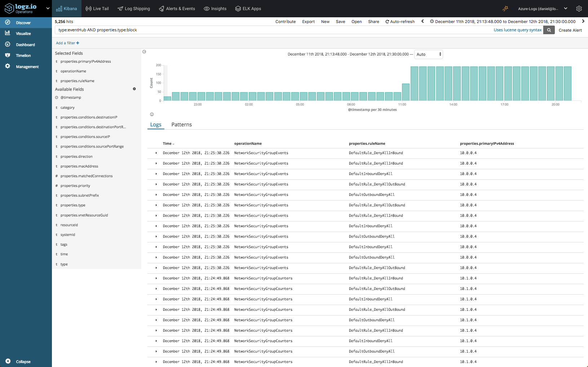Click the magic wand icon in top bar
Viewport: 588px width, 367px height.
tap(505, 9)
